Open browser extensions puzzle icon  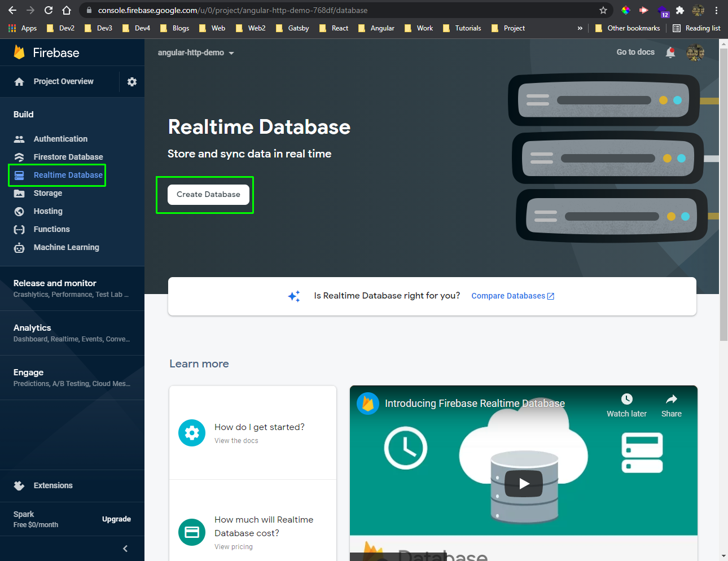[x=680, y=10]
